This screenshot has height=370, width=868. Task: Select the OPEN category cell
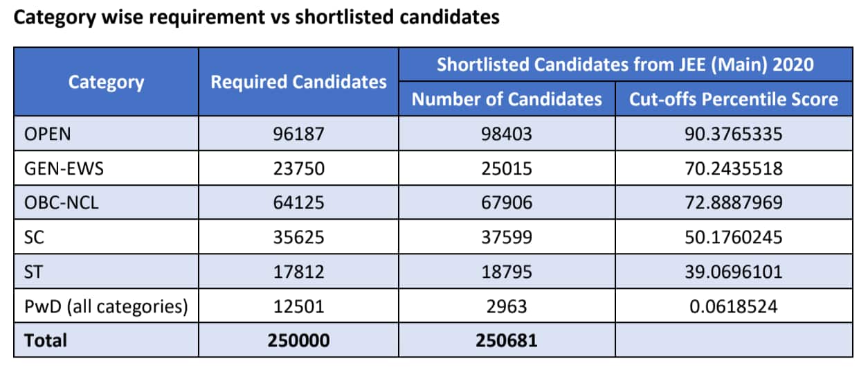click(x=106, y=134)
